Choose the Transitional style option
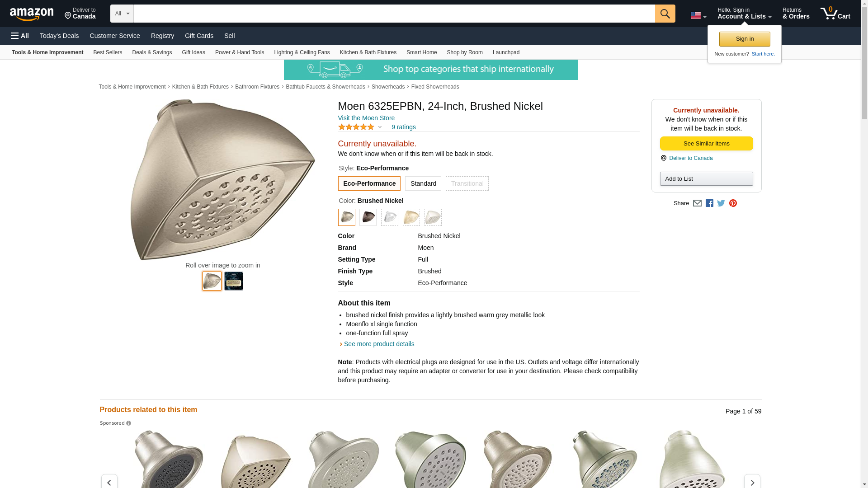The width and height of the screenshot is (868, 488). pos(467,183)
